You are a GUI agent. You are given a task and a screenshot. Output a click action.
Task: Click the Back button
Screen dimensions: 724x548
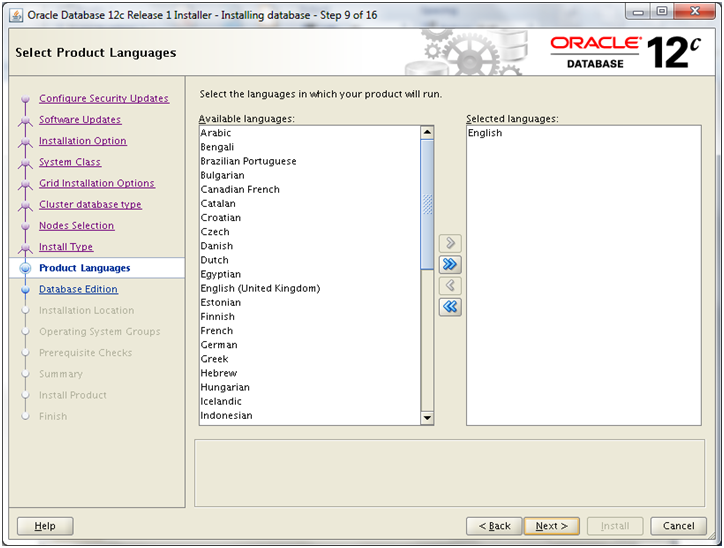point(494,526)
